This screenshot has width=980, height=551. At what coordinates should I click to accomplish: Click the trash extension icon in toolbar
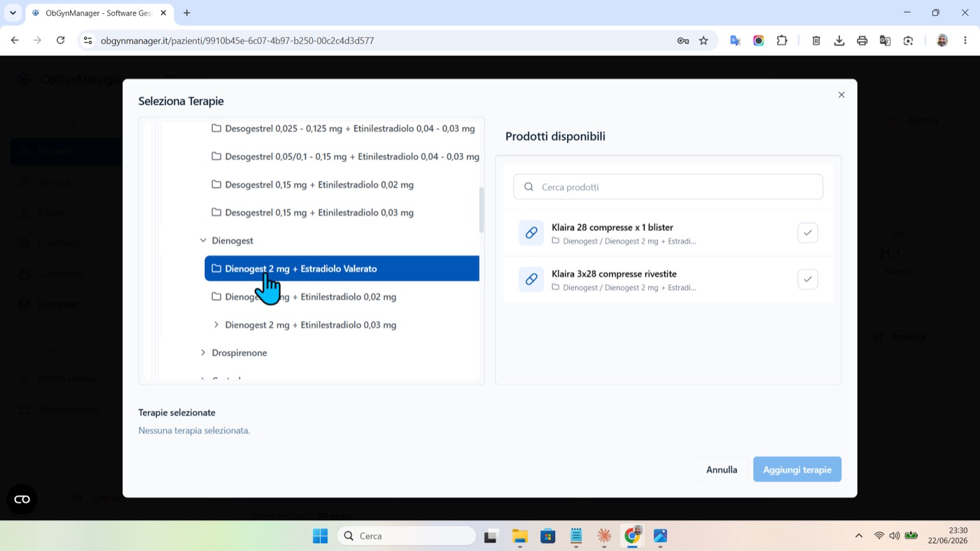816,41
